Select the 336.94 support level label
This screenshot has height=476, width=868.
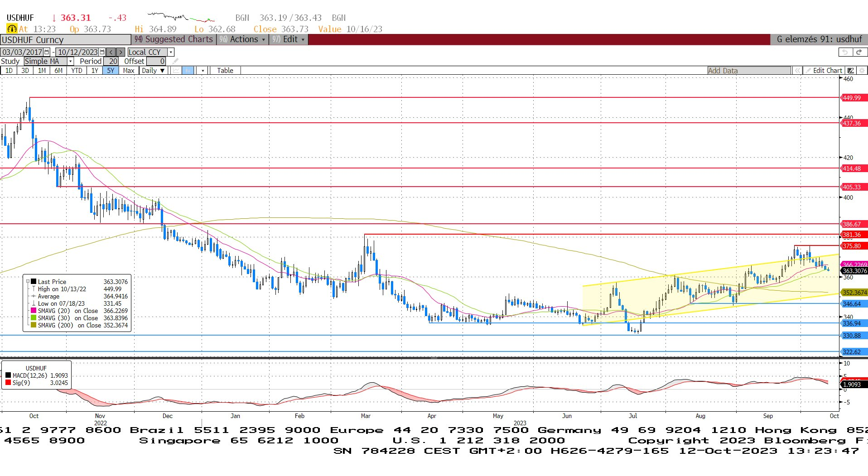click(854, 323)
